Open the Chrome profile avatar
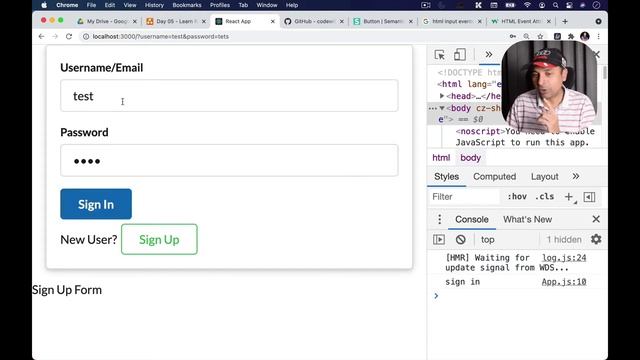Viewport: 640px width, 360px height. point(584,36)
